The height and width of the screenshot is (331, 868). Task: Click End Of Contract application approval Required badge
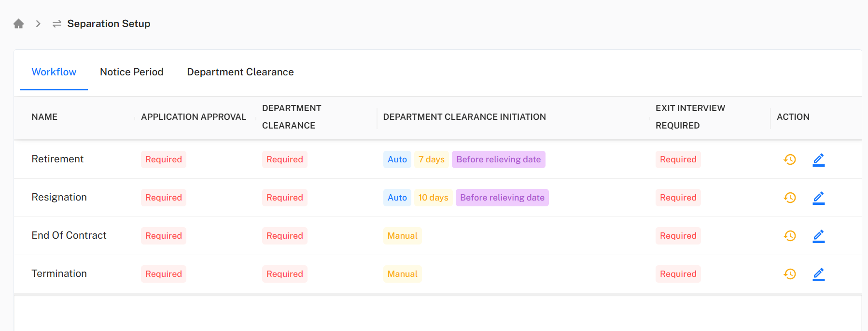point(164,236)
